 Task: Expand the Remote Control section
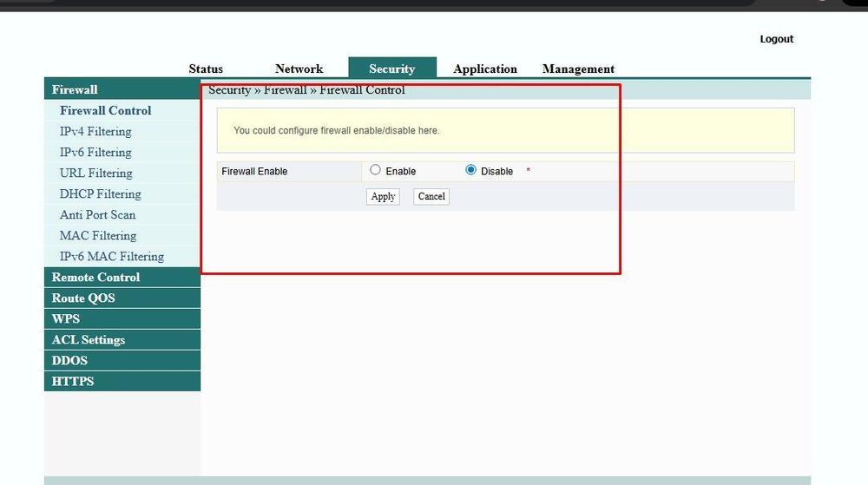click(122, 277)
